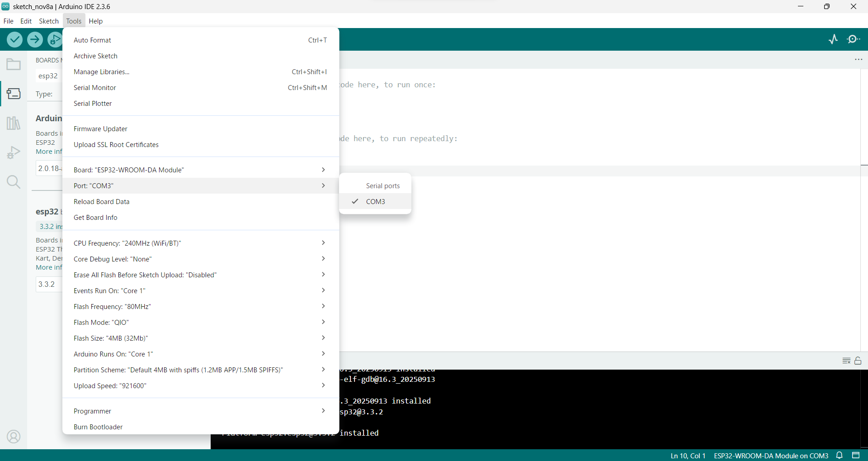Choose Manage Libraries...
The height and width of the screenshot is (461, 868).
click(201, 72)
